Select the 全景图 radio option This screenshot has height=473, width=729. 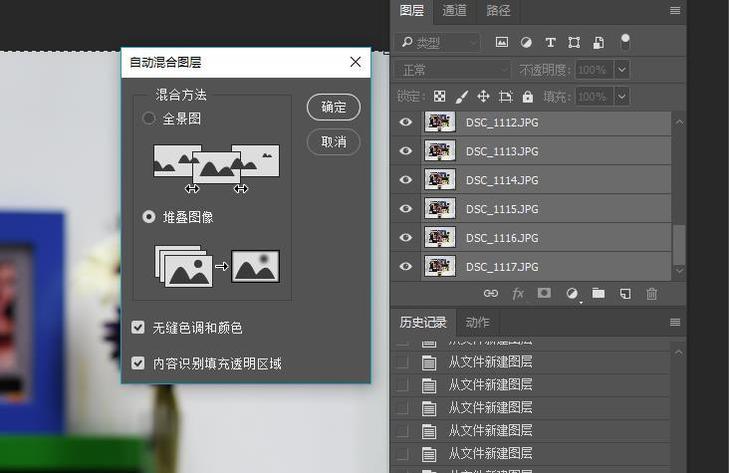click(149, 118)
